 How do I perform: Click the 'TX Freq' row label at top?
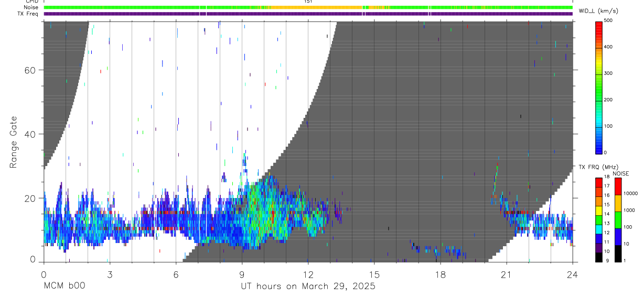click(x=28, y=14)
